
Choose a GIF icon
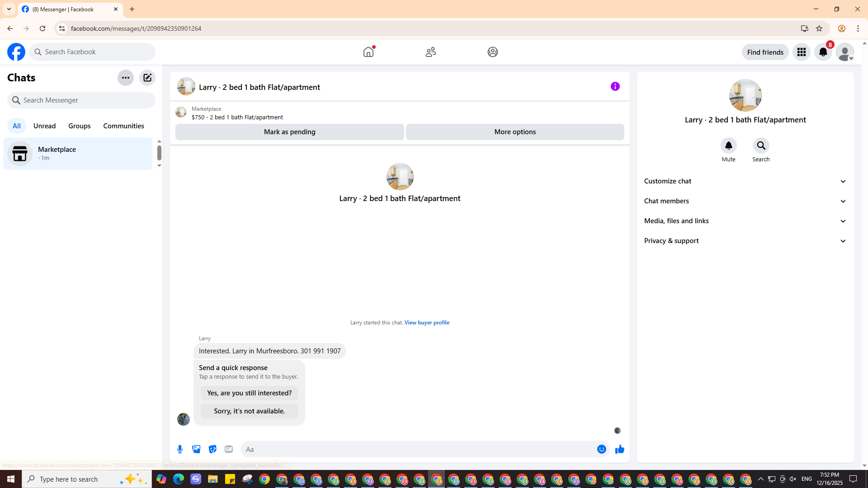(x=229, y=449)
